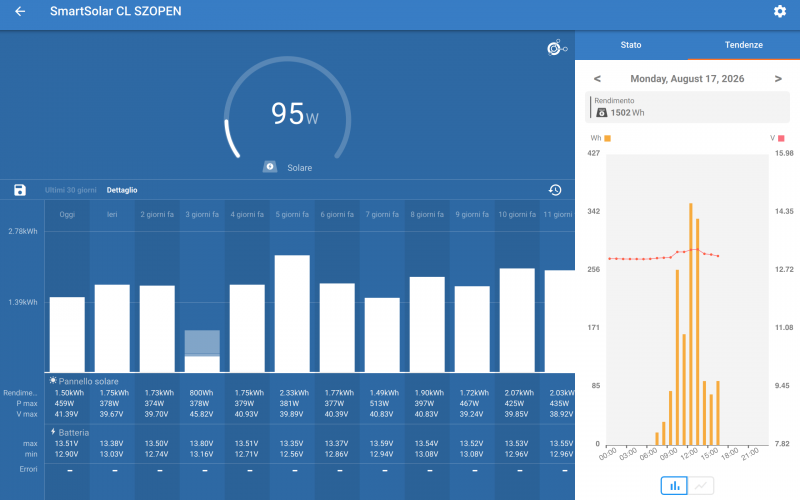Screen dimensions: 800x500
Task: Click the V red legend swatch
Action: [x=781, y=138]
